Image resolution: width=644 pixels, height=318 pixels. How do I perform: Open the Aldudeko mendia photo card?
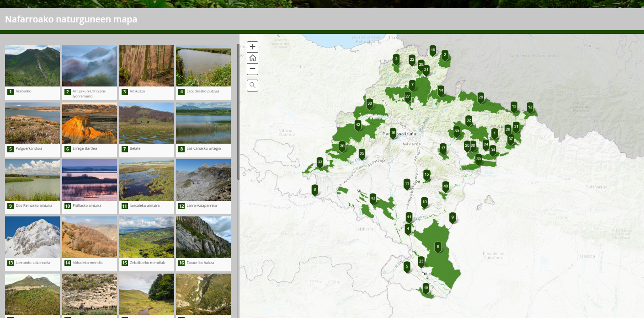[90, 244]
